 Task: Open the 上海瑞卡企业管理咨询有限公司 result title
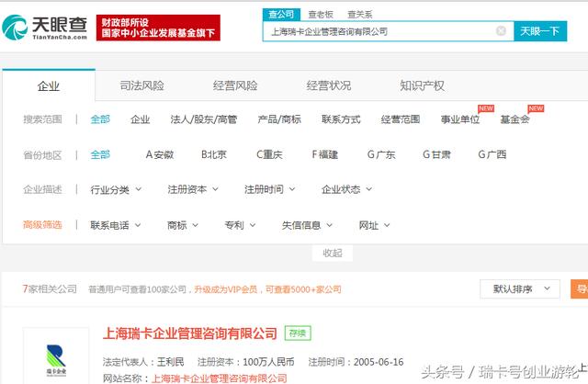190,333
